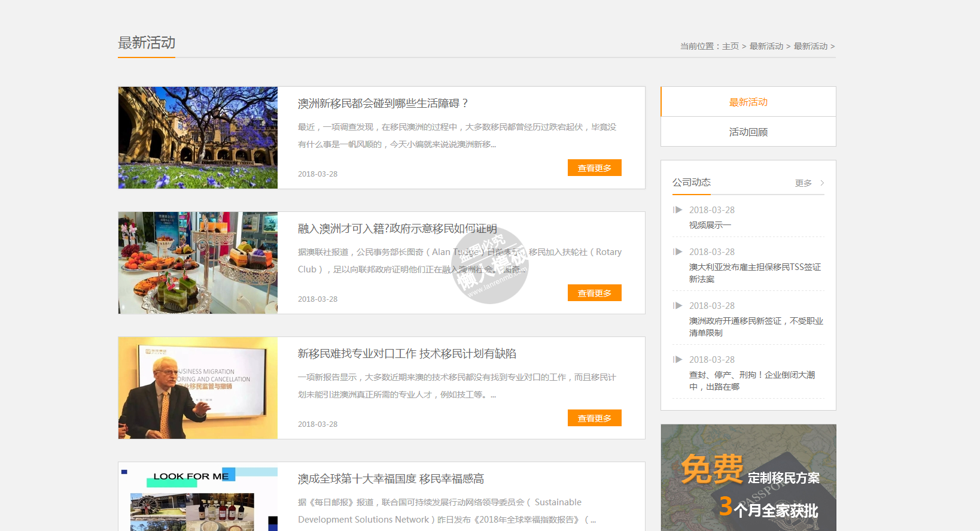
Task: Click date 2018-03-28 under 融入澳洲 article
Action: pyautogui.click(x=318, y=299)
